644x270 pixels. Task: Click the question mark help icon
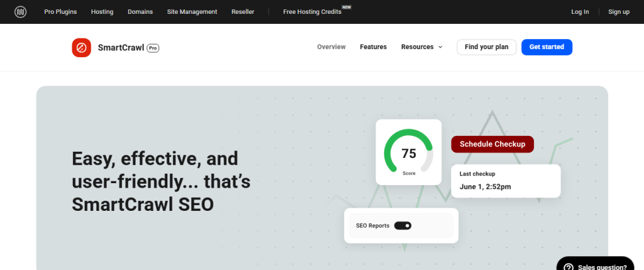(x=568, y=266)
